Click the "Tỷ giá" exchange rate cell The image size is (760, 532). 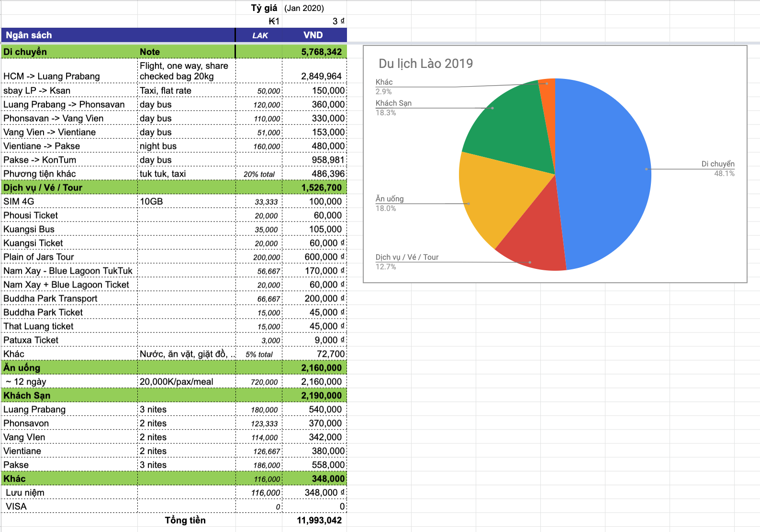(x=264, y=8)
